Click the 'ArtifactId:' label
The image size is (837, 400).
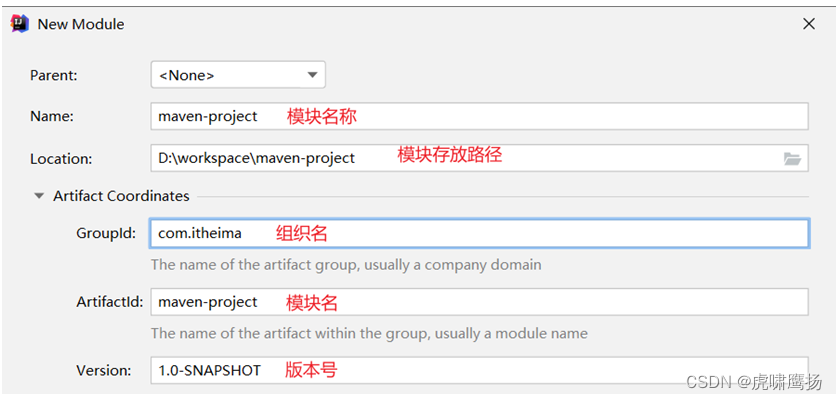(110, 302)
